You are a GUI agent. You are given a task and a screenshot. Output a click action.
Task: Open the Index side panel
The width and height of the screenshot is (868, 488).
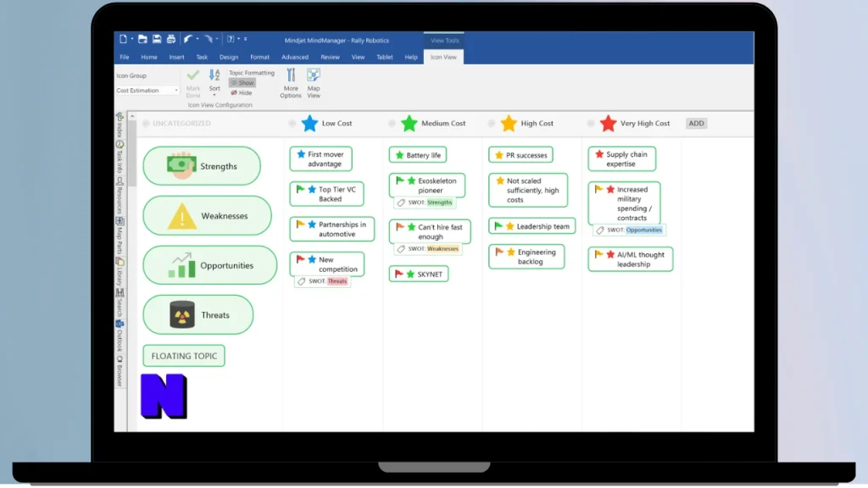[120, 125]
